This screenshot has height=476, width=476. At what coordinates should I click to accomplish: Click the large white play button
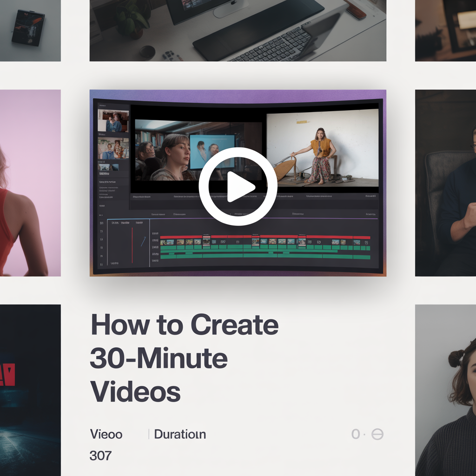point(238,187)
